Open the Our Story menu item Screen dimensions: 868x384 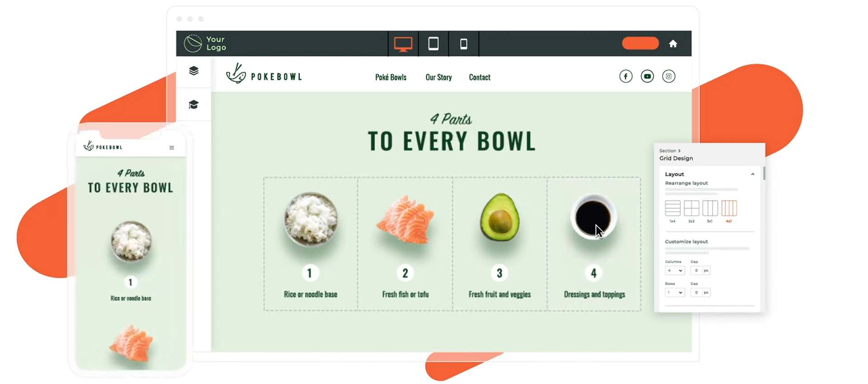pos(439,77)
